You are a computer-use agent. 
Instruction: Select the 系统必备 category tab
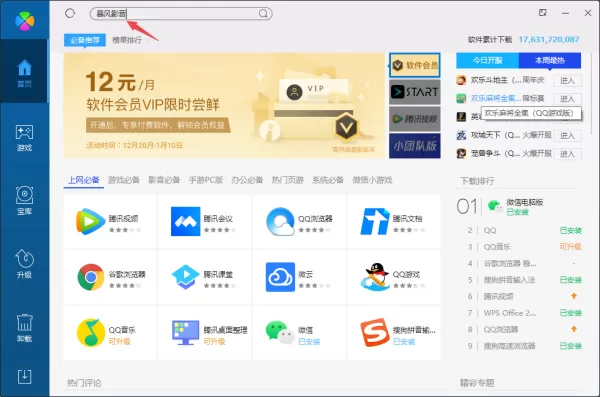click(328, 180)
